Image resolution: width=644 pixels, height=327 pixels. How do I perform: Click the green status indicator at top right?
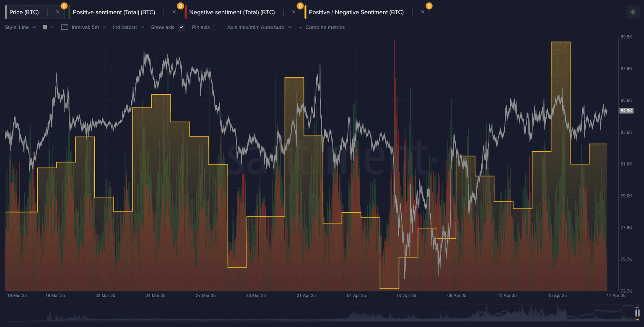tap(633, 12)
